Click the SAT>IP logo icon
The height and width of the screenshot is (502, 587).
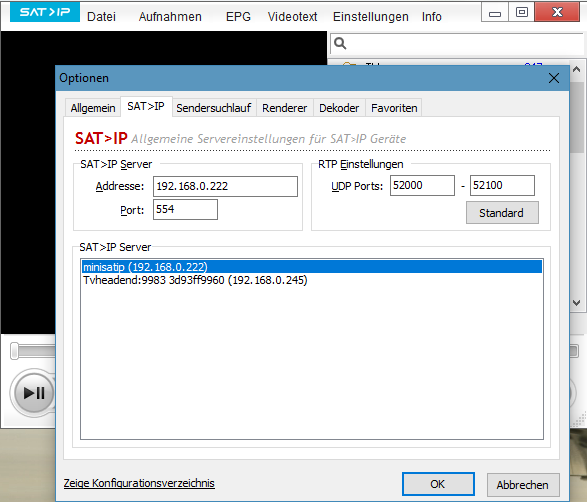point(45,12)
